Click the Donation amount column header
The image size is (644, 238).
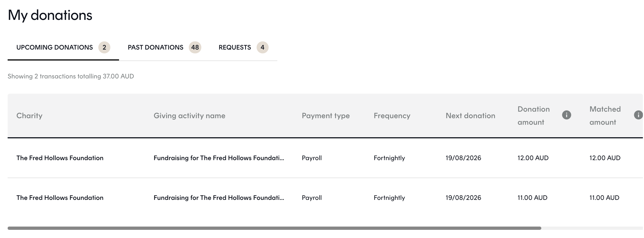(534, 115)
